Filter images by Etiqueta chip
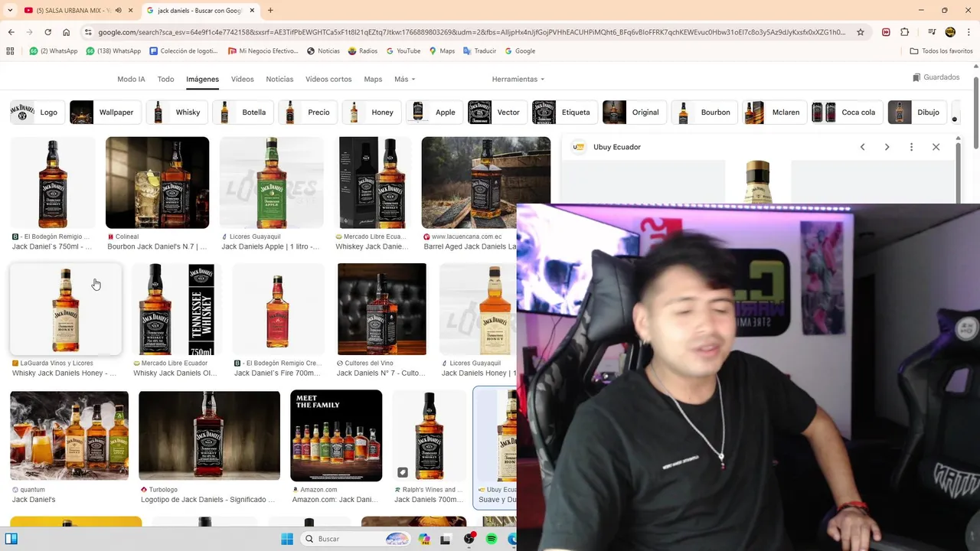This screenshot has width=980, height=551. pyautogui.click(x=563, y=112)
